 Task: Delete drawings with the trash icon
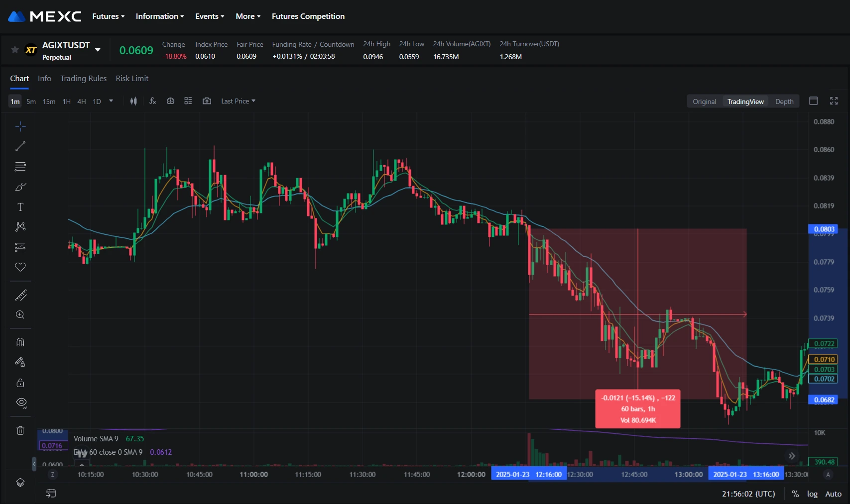tap(20, 430)
